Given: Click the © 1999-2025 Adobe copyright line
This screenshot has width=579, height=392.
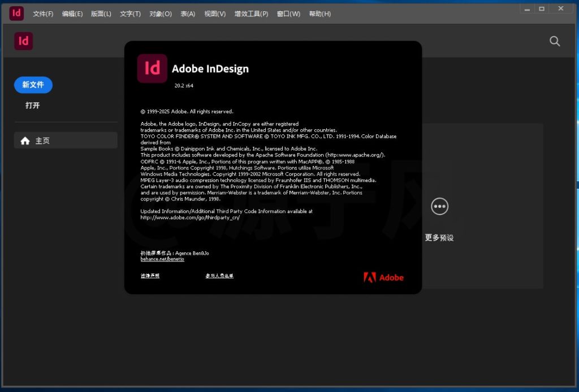Looking at the screenshot, I should coord(187,111).
